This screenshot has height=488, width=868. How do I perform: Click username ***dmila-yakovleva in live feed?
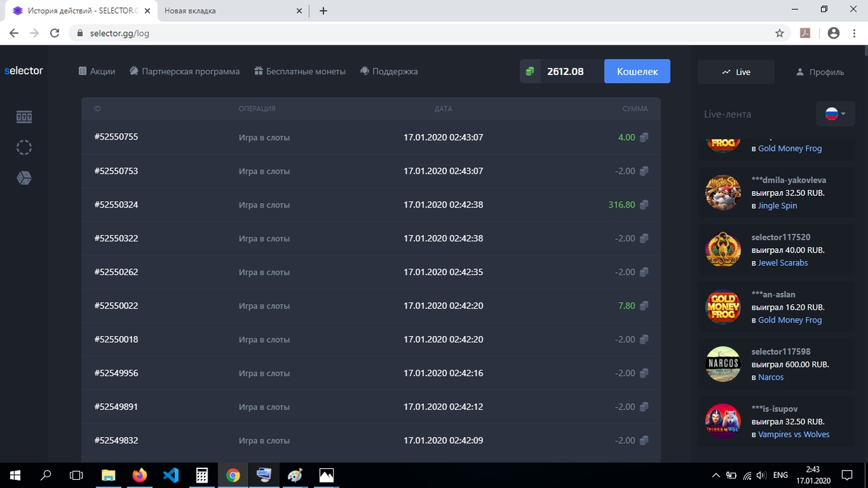pyautogui.click(x=789, y=180)
